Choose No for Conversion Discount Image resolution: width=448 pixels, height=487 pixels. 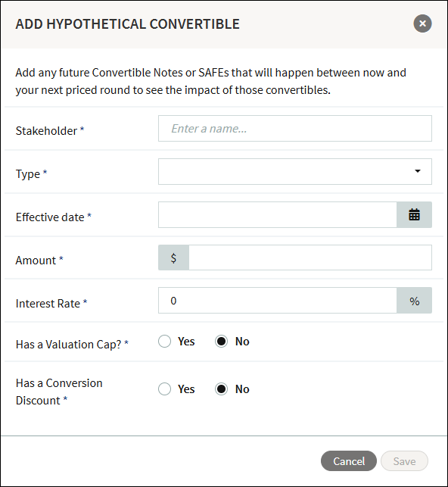tap(221, 389)
